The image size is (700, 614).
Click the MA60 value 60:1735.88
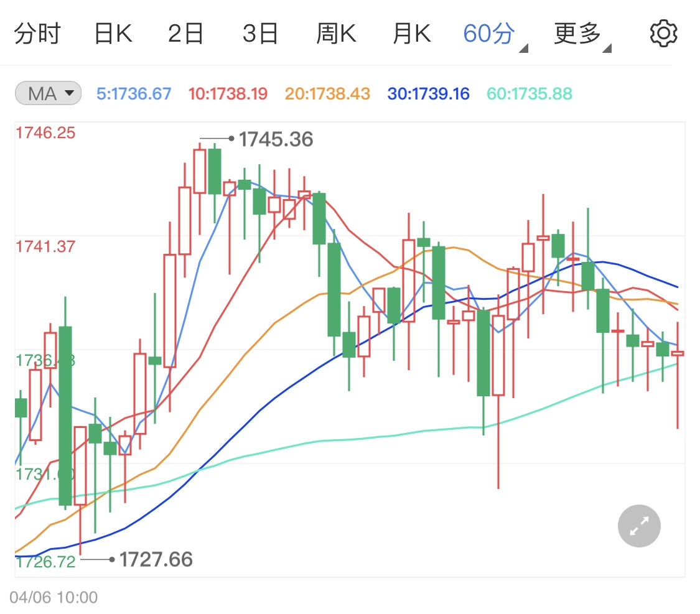(x=530, y=94)
